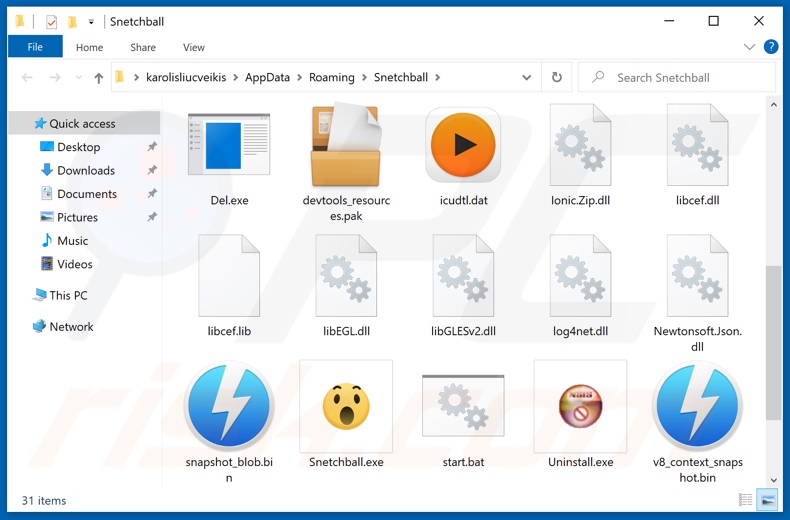790x520 pixels.
Task: Navigate to karolisliucveikis in address bar
Action: point(186,78)
